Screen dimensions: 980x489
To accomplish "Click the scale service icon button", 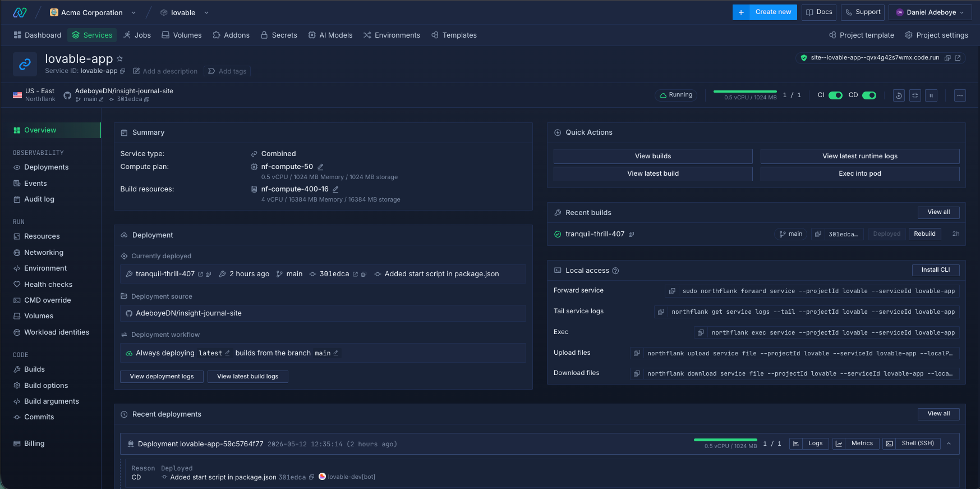I will click(x=915, y=95).
